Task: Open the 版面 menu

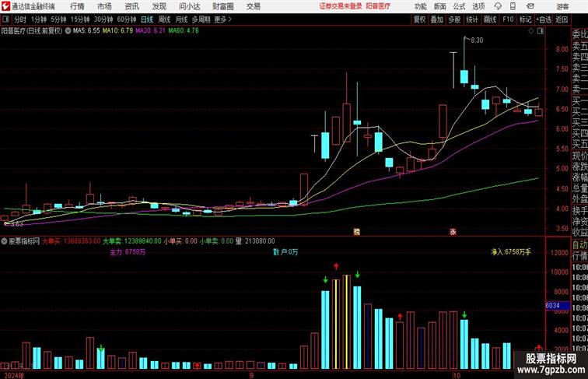Action: click(x=440, y=6)
